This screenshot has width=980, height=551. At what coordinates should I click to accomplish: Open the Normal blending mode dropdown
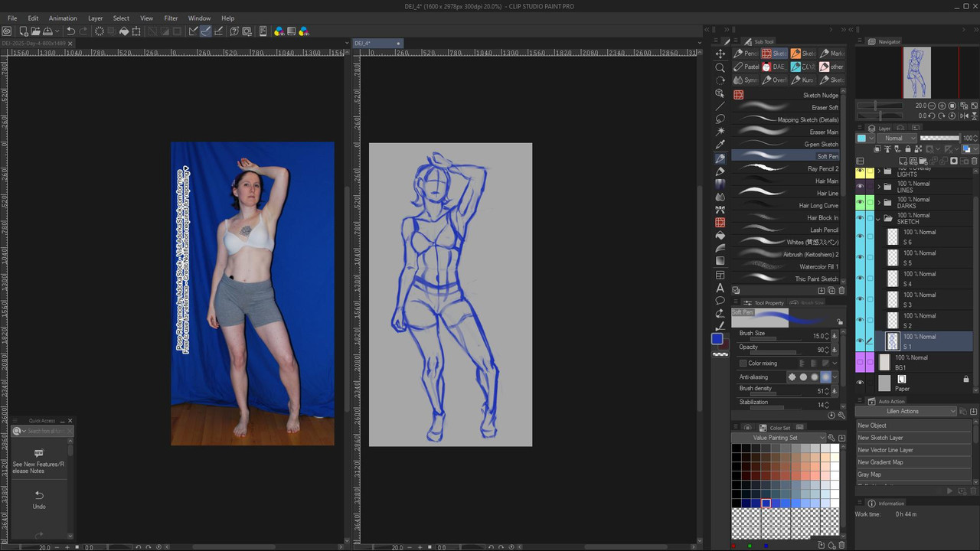pyautogui.click(x=897, y=139)
